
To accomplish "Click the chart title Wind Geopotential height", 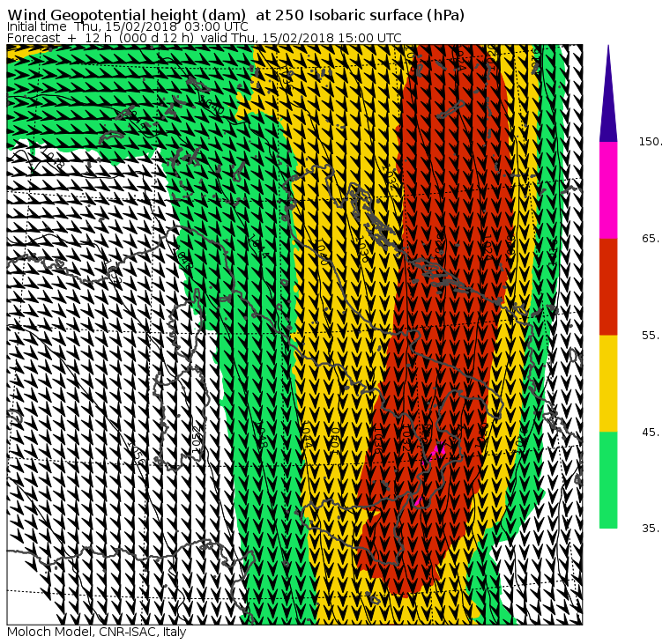I will pos(236,15).
